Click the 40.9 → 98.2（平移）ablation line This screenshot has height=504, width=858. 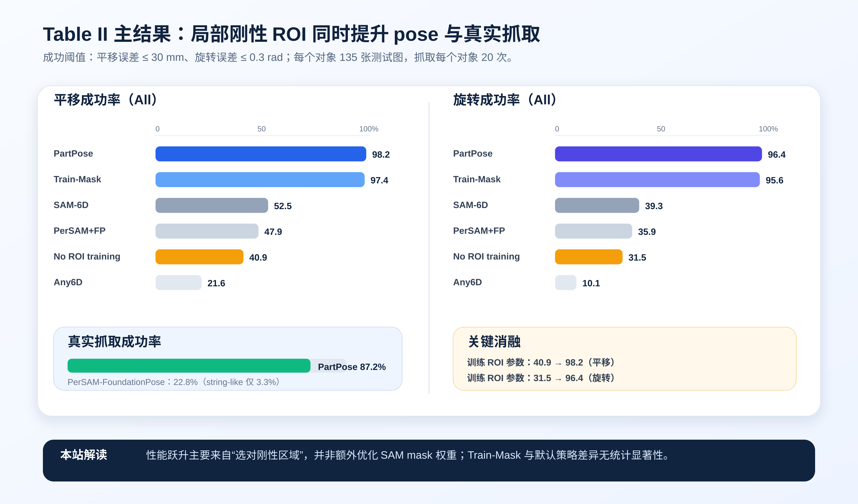pyautogui.click(x=541, y=362)
